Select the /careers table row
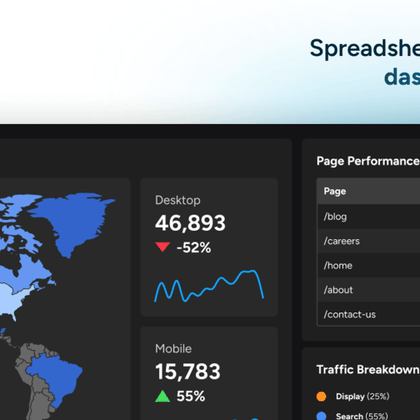The image size is (420, 420). click(x=369, y=241)
